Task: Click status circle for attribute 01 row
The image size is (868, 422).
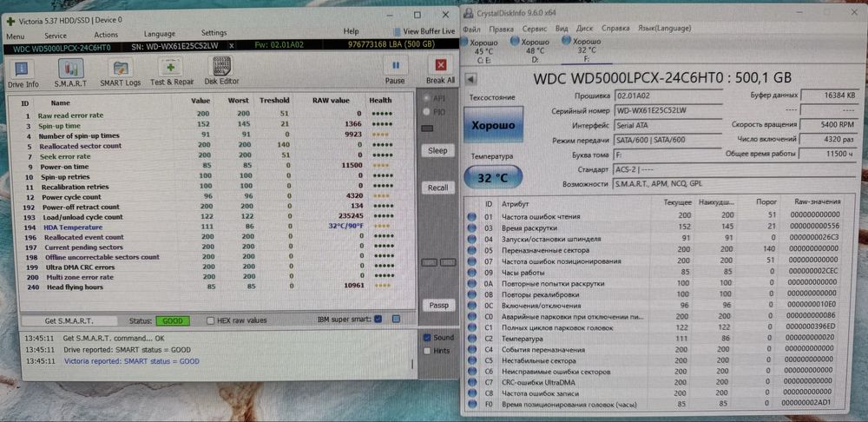Action: [x=471, y=216]
